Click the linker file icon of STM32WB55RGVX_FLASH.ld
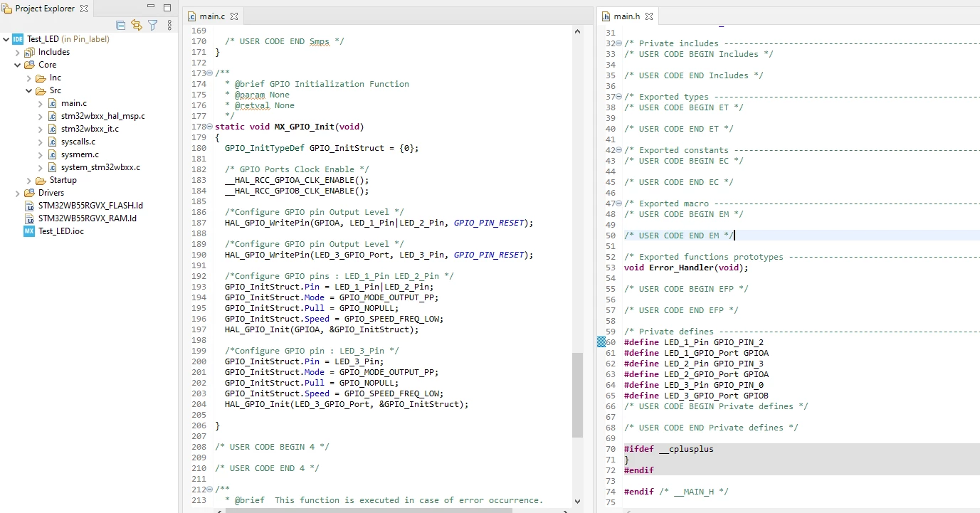The image size is (980, 513). tap(29, 206)
